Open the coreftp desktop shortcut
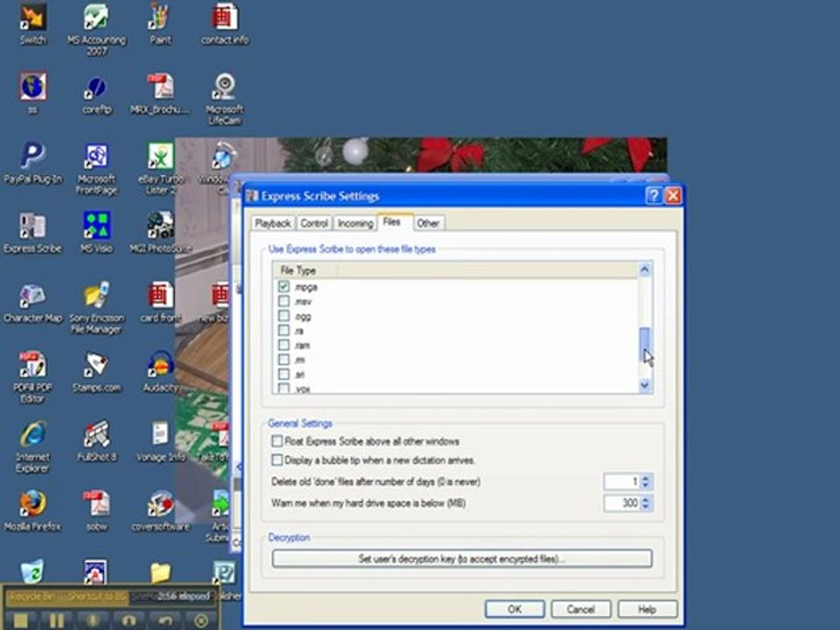 coord(97,94)
